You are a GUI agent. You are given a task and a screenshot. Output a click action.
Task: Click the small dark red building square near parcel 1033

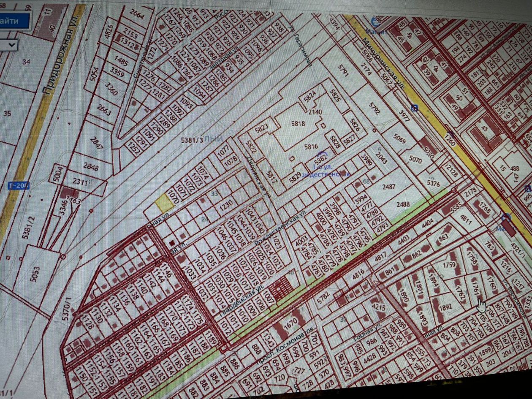pyautogui.click(x=172, y=243)
